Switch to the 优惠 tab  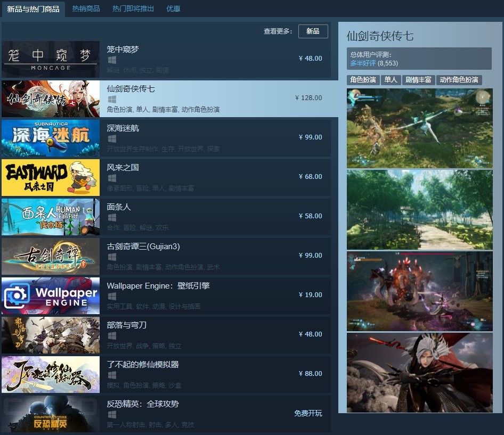[173, 9]
